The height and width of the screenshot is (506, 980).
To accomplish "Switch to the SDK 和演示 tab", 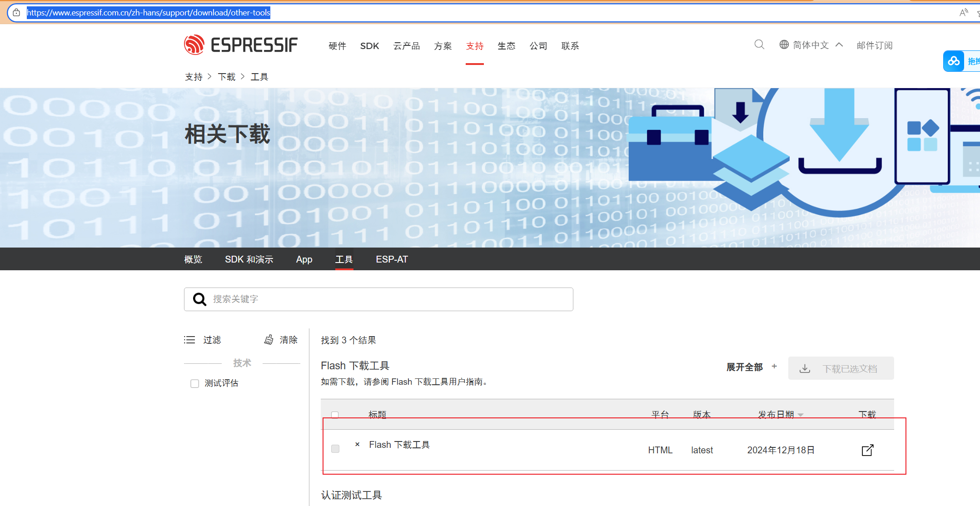I will tap(249, 259).
